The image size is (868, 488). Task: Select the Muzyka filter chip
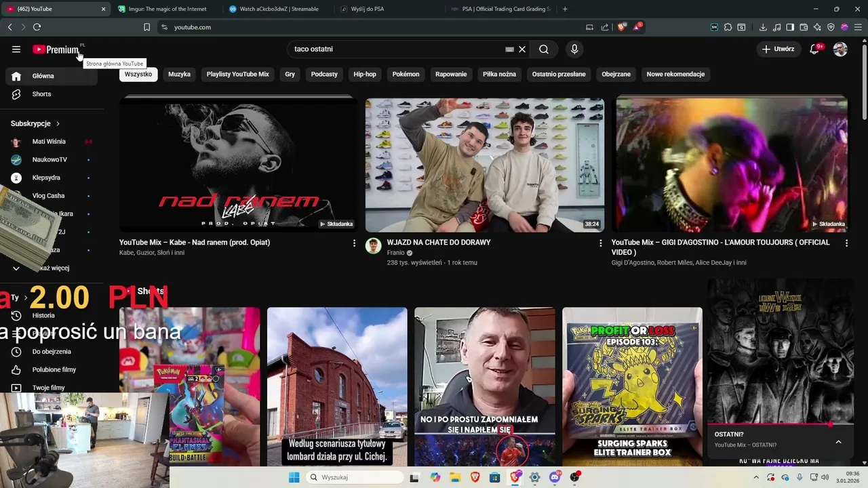[179, 74]
